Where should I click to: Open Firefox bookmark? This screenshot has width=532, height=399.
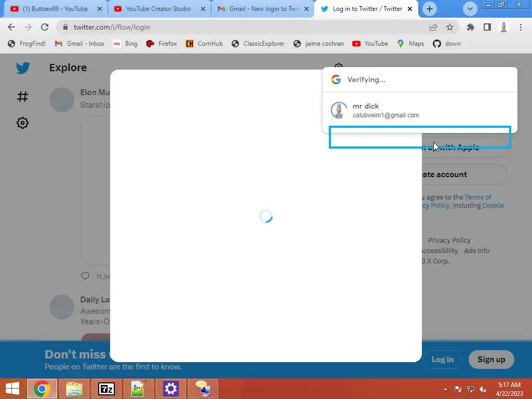point(162,44)
